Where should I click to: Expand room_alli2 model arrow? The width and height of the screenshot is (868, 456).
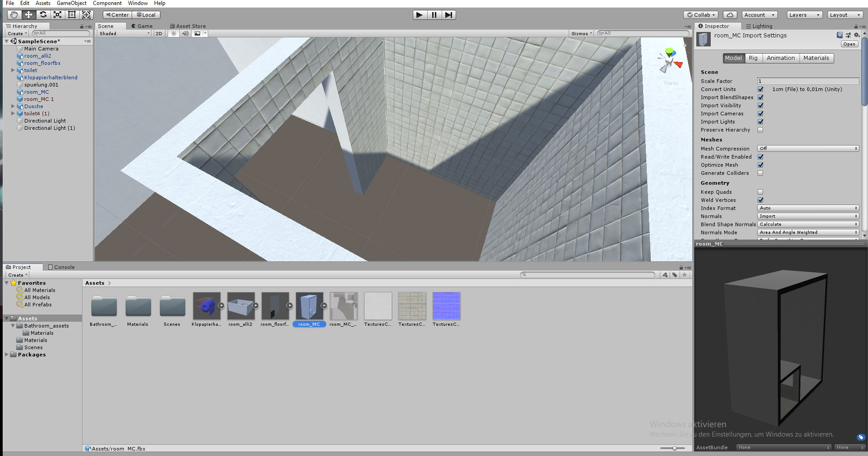(256, 306)
